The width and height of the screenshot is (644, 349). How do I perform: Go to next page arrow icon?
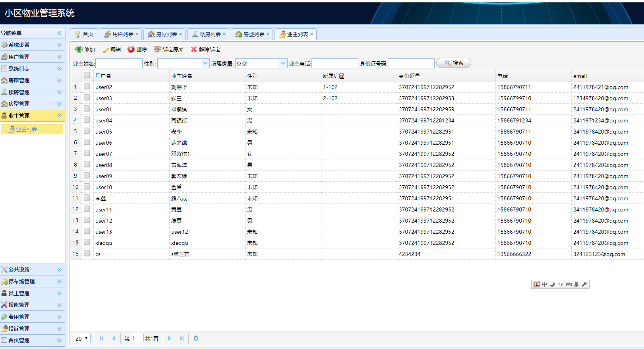[x=169, y=338]
